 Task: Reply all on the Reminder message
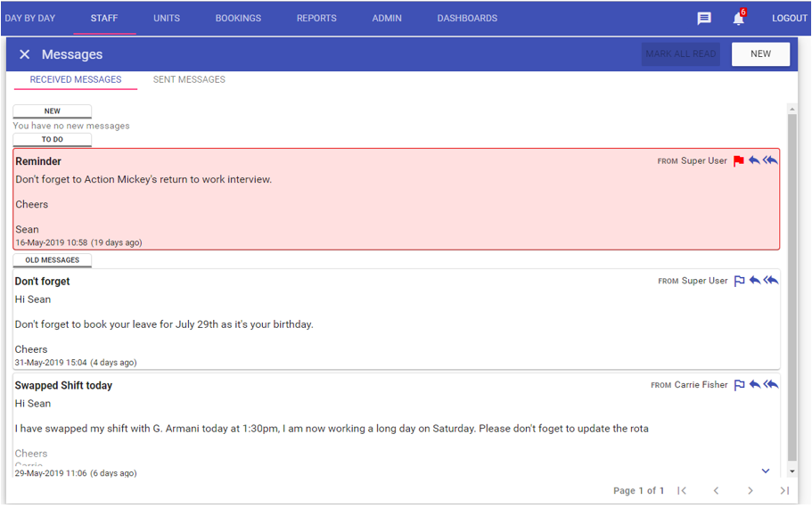click(771, 160)
